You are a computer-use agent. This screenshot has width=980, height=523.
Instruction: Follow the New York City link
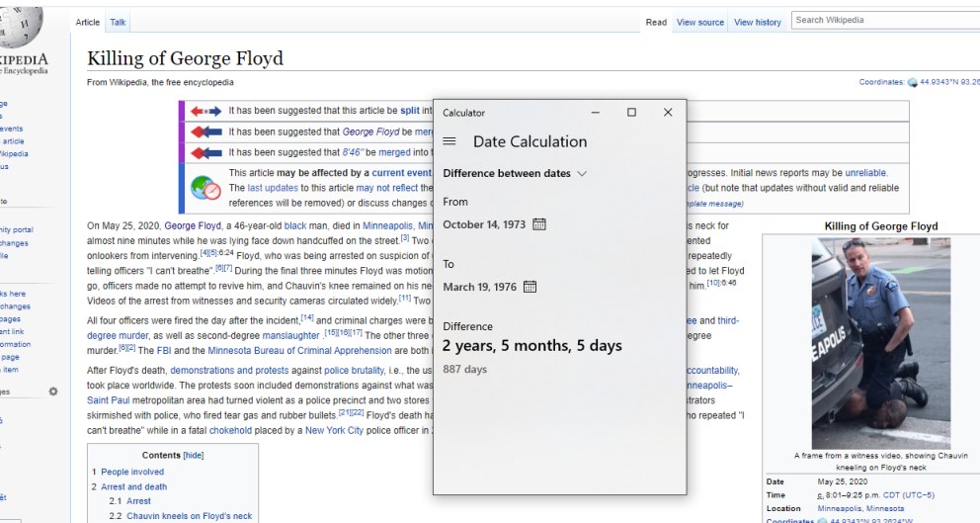point(334,430)
